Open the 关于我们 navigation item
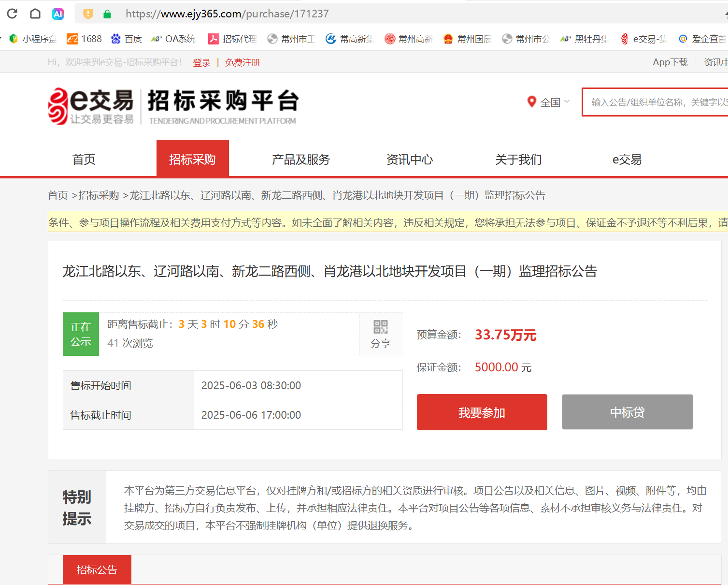Viewport: 728px width, 585px height. click(518, 159)
